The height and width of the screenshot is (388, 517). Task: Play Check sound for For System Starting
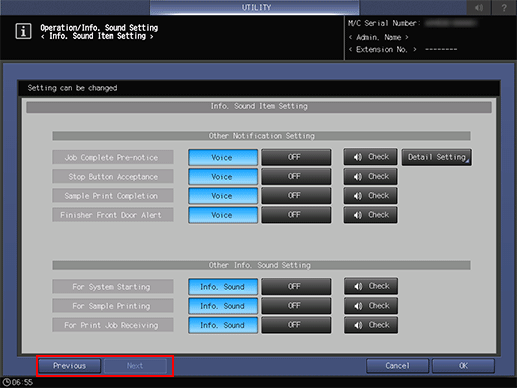pos(371,286)
